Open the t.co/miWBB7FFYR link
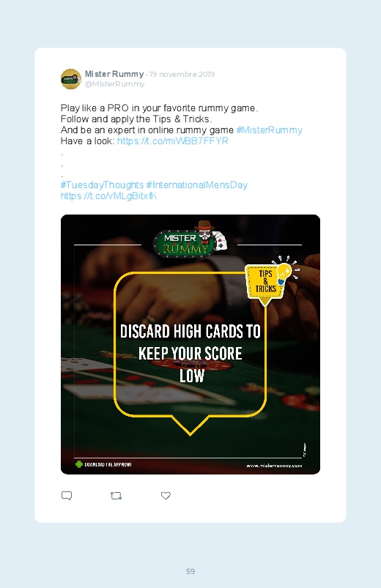 (173, 141)
